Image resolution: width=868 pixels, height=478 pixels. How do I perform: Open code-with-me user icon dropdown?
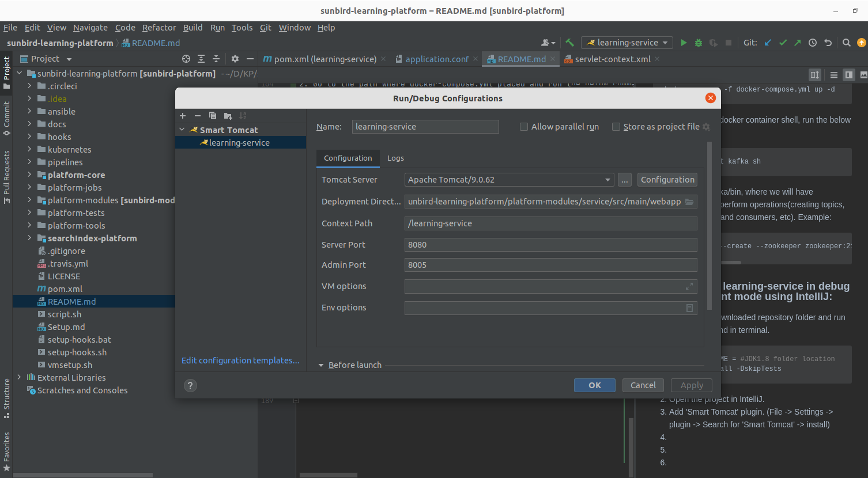pyautogui.click(x=548, y=43)
